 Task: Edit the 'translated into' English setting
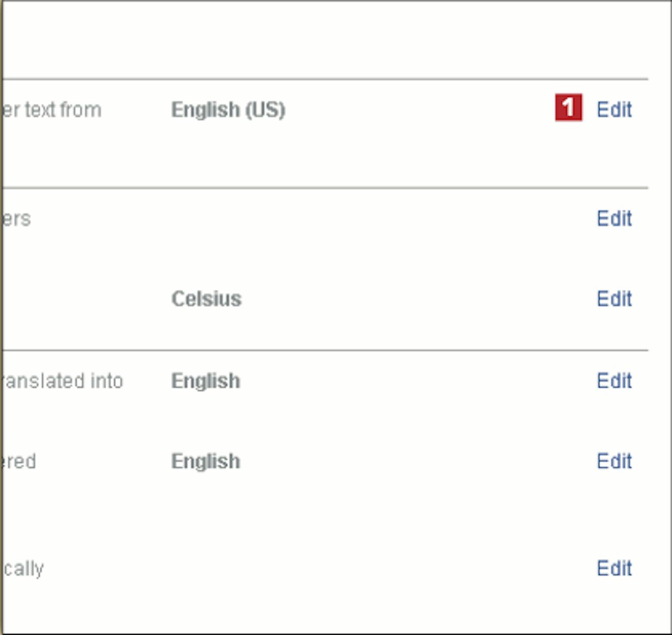(614, 381)
